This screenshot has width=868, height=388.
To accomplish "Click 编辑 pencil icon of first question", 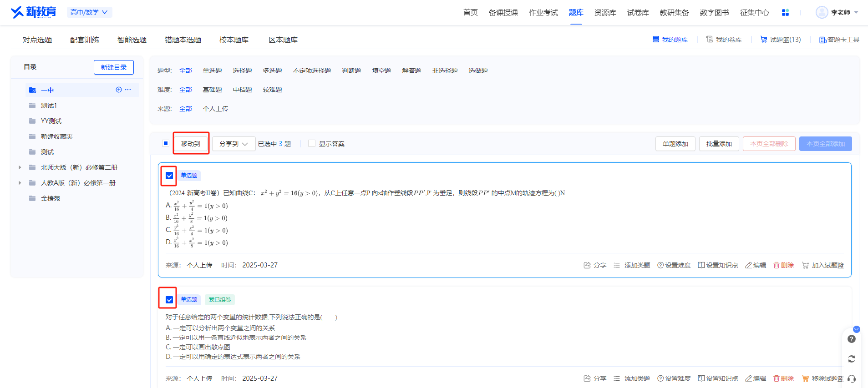I will pos(748,265).
